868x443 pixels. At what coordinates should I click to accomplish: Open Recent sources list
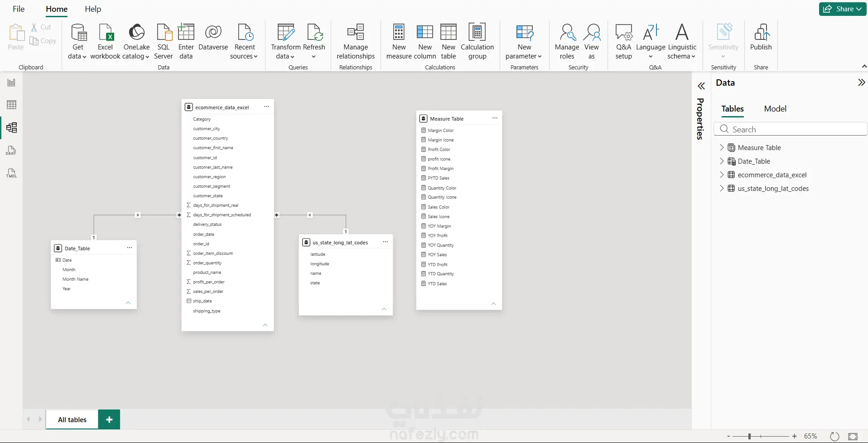pyautogui.click(x=244, y=42)
